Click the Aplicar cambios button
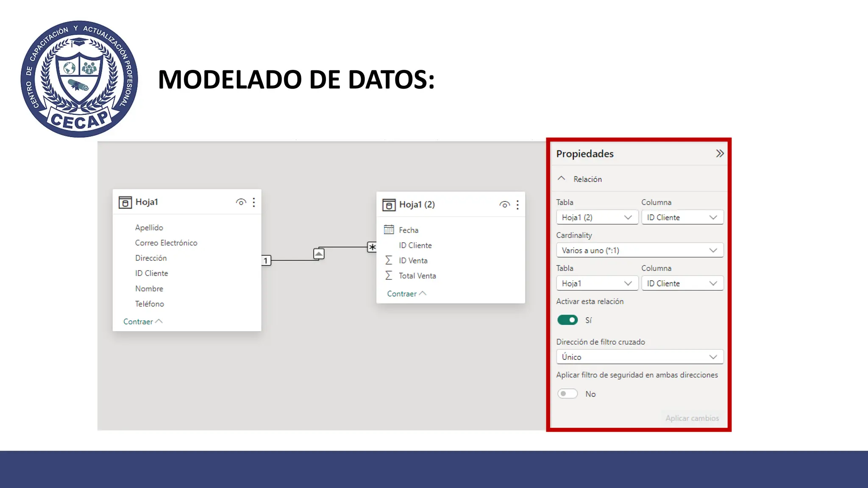 pyautogui.click(x=692, y=418)
